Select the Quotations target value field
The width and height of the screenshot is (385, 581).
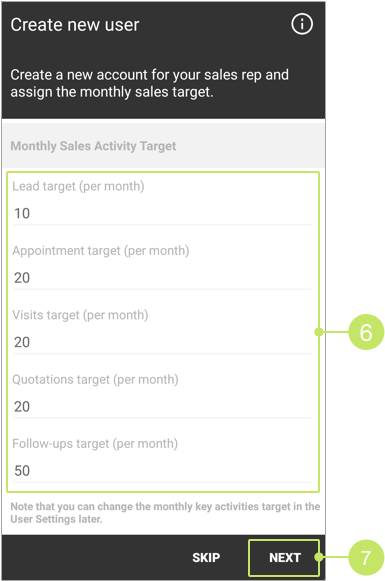click(163, 407)
